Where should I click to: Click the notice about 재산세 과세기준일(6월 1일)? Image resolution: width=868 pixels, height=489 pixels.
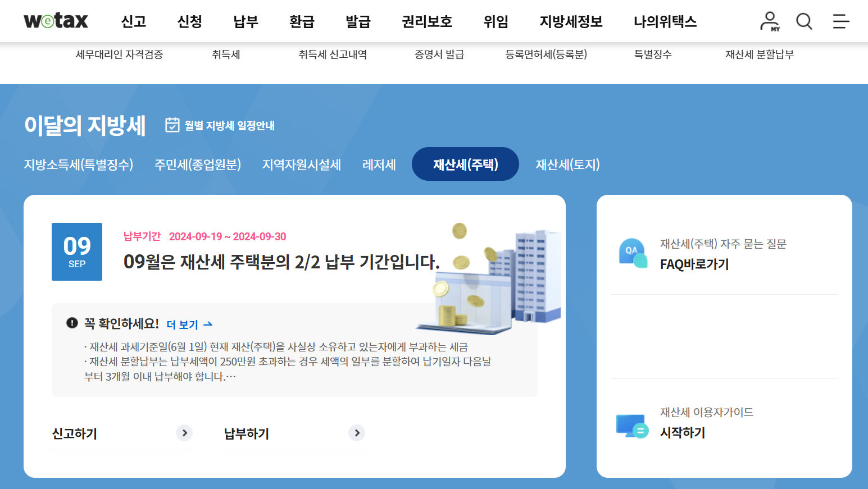(x=276, y=347)
